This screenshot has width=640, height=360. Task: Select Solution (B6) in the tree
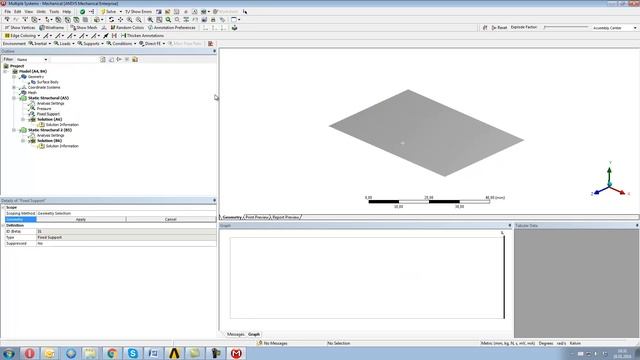[49, 140]
